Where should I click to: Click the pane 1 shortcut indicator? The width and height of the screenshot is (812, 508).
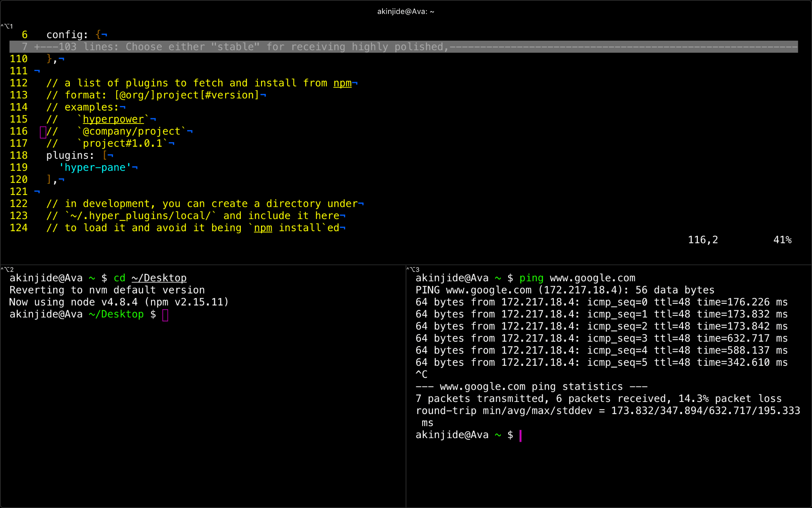[x=7, y=26]
